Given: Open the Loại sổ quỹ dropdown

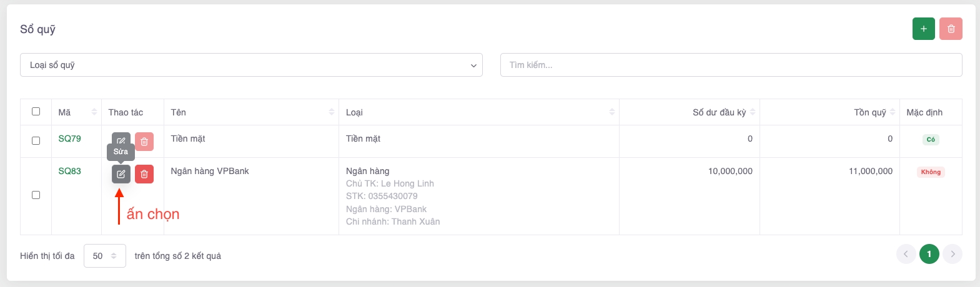Looking at the screenshot, I should pos(251,66).
